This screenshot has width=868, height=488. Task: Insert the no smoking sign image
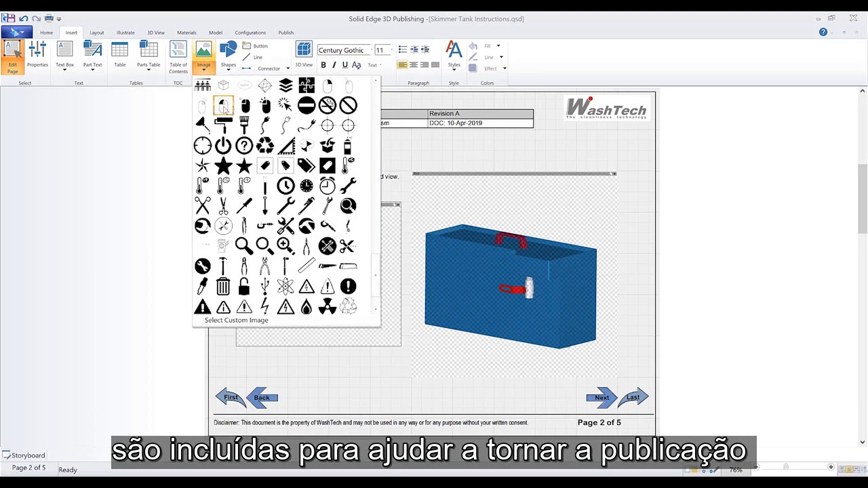point(328,105)
